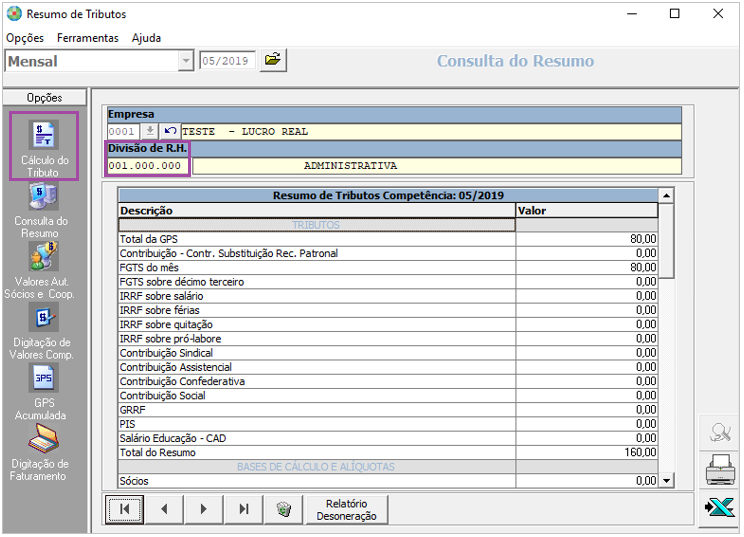Select the GRRF row
This screenshot has height=537, width=744.
point(388,410)
